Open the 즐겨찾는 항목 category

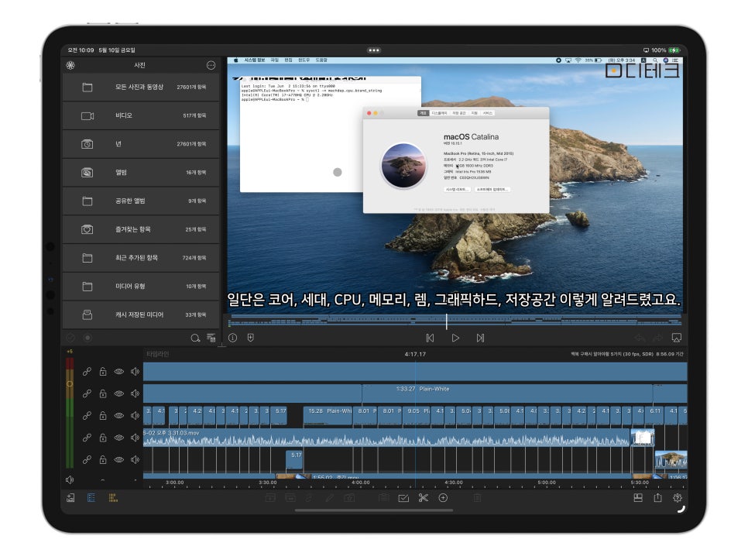tap(141, 229)
